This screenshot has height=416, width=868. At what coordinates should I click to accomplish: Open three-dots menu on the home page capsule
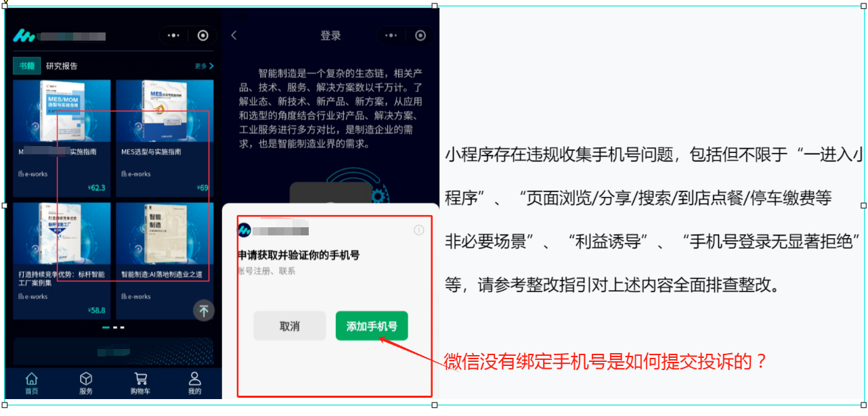tap(174, 35)
